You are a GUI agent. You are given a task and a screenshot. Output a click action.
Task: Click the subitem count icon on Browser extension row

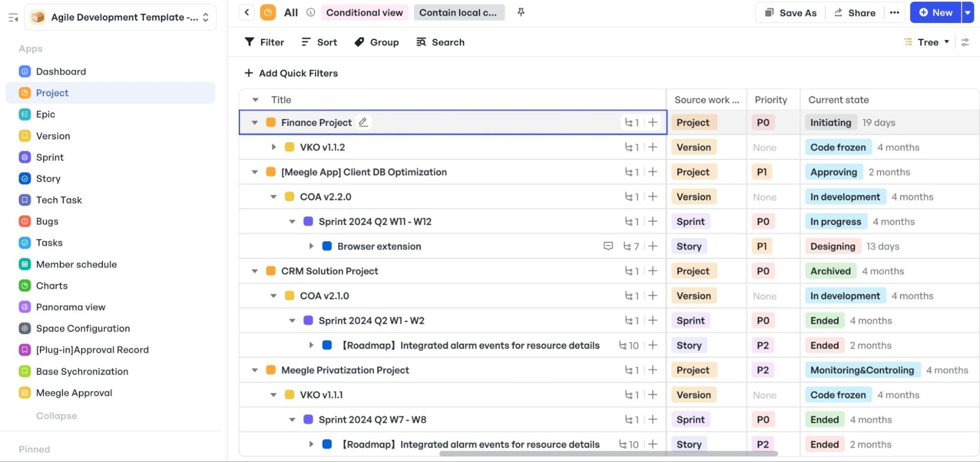631,246
